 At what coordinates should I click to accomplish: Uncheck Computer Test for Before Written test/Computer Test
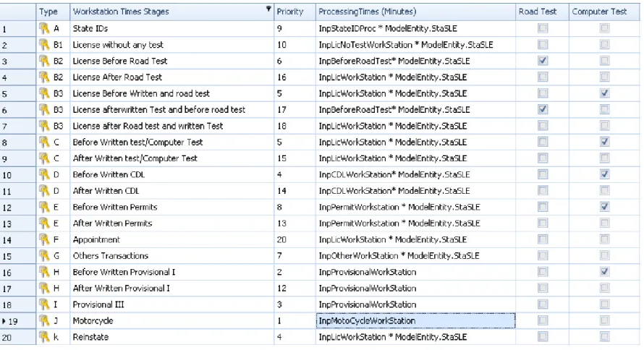click(605, 142)
